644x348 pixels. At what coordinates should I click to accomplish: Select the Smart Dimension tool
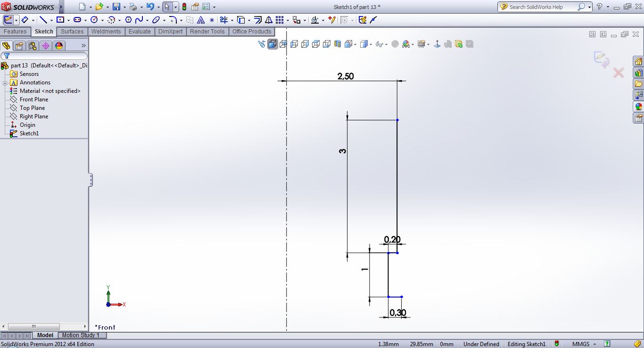[x=25, y=20]
